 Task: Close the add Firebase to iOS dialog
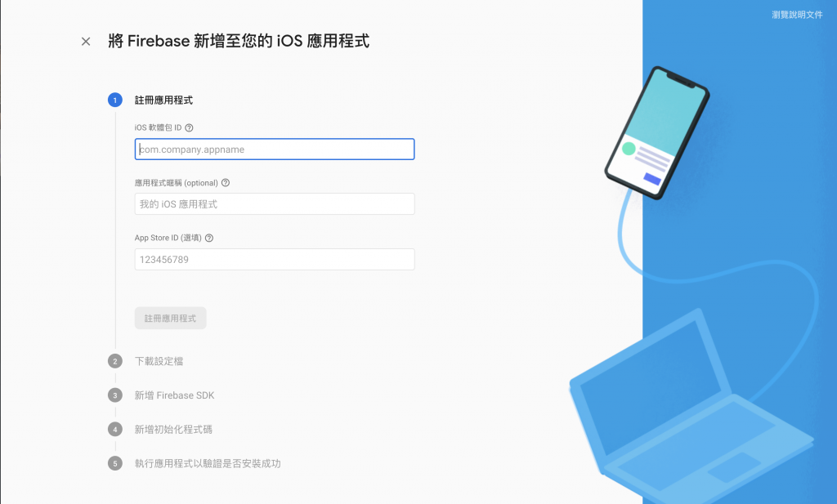(x=85, y=42)
